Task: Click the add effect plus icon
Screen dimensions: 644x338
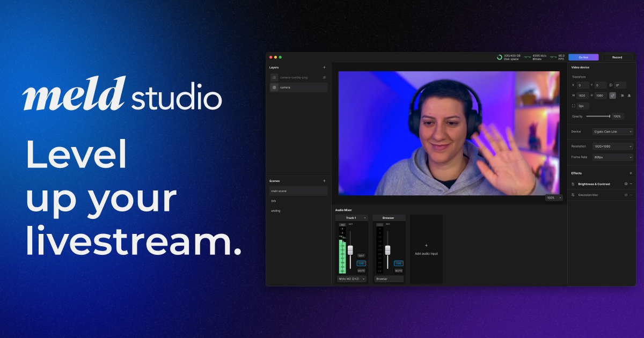Action: [631, 173]
